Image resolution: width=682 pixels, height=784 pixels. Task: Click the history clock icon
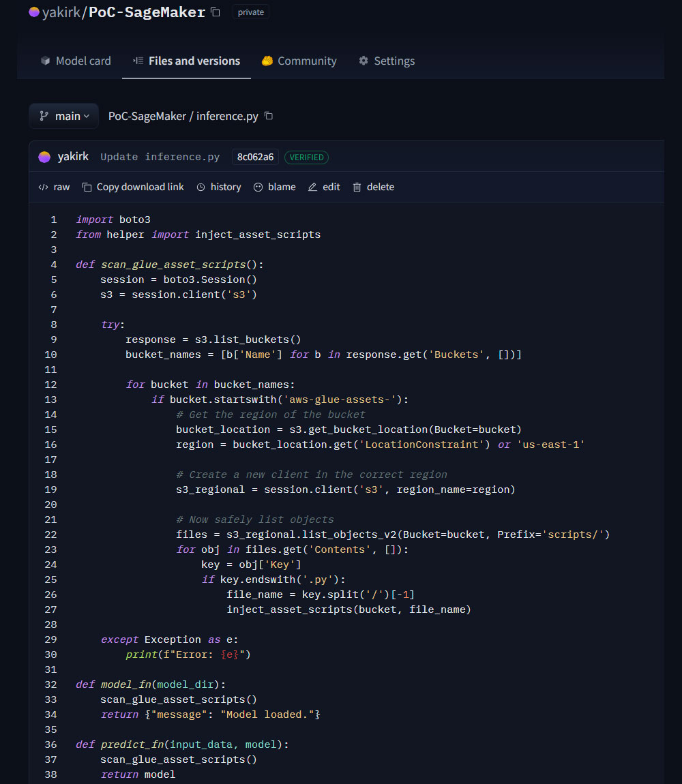201,187
